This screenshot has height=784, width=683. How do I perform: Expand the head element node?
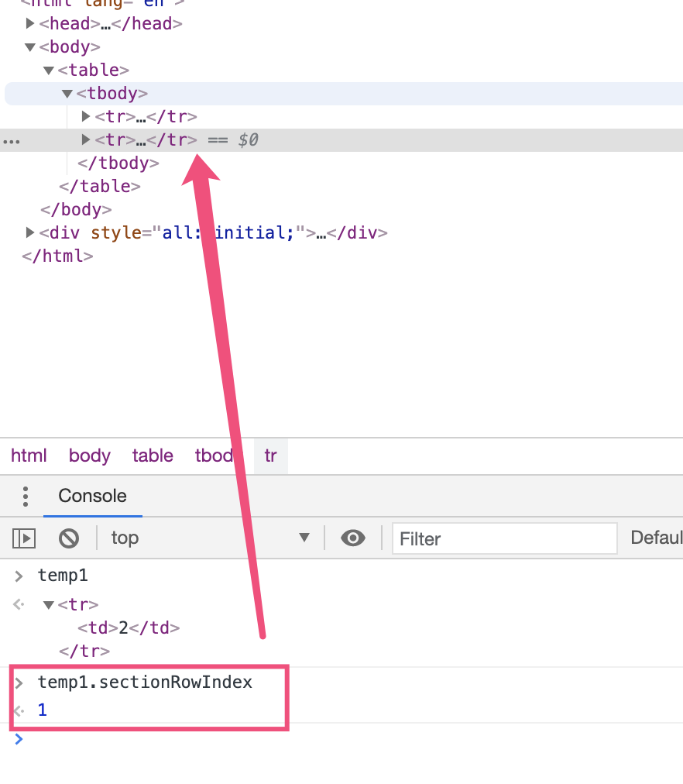[x=29, y=23]
